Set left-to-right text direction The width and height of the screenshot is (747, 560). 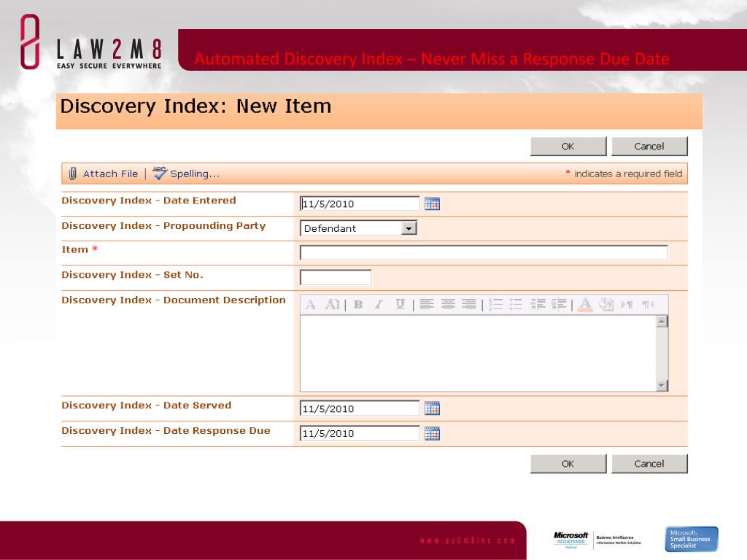tap(627, 304)
